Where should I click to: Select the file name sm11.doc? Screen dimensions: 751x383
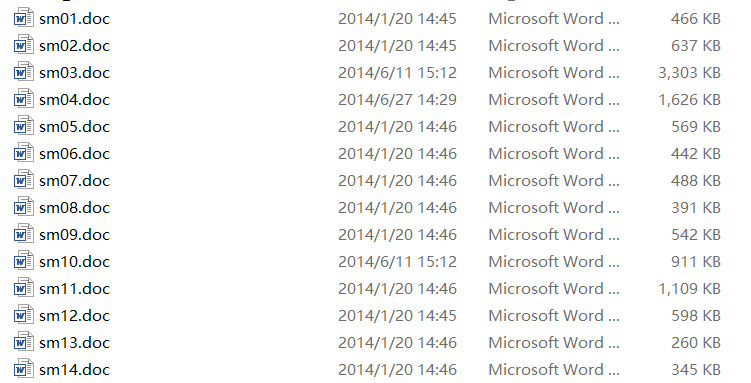click(x=75, y=289)
